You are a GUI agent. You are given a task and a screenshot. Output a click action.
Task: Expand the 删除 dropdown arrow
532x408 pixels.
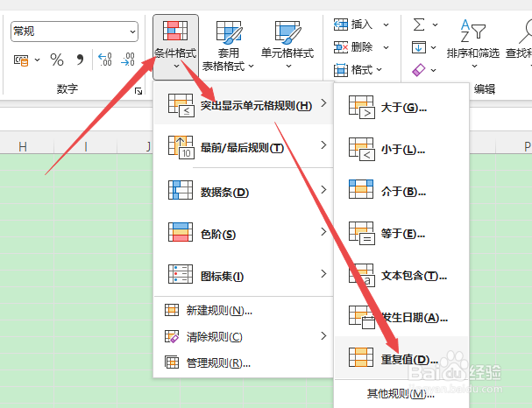[x=387, y=47]
